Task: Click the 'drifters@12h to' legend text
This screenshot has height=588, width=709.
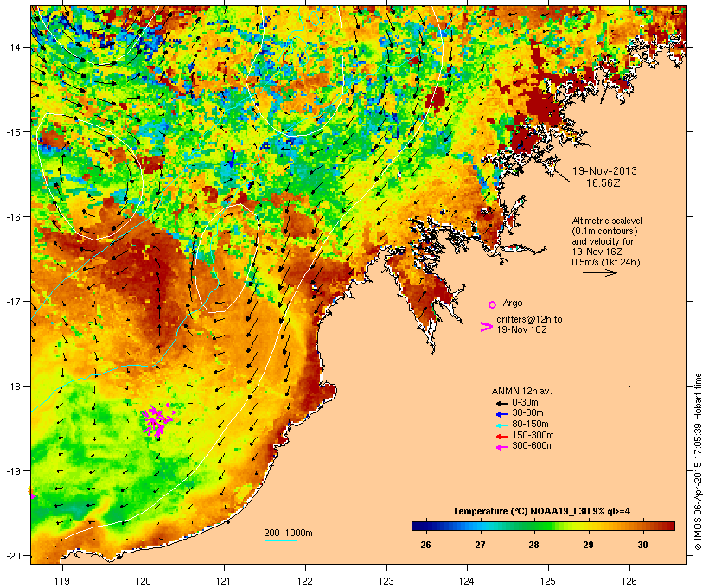Action: 529,319
